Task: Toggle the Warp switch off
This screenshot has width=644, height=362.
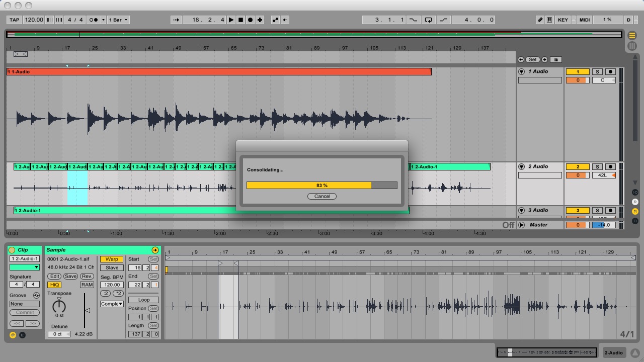Action: tap(111, 259)
